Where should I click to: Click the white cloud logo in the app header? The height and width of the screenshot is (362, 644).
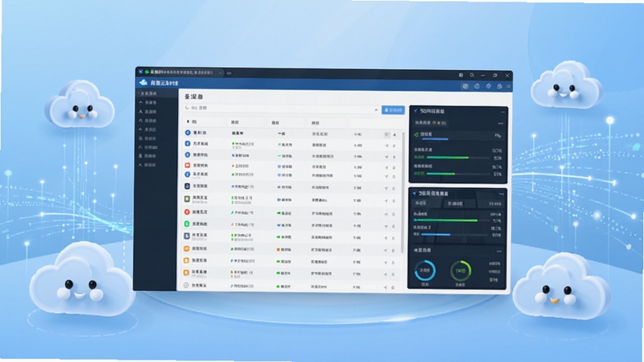[143, 83]
